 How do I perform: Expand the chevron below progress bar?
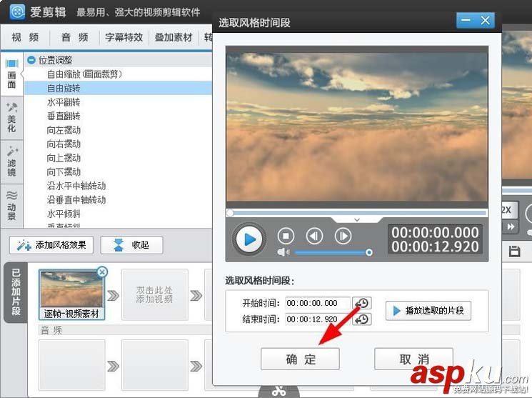tap(356, 220)
